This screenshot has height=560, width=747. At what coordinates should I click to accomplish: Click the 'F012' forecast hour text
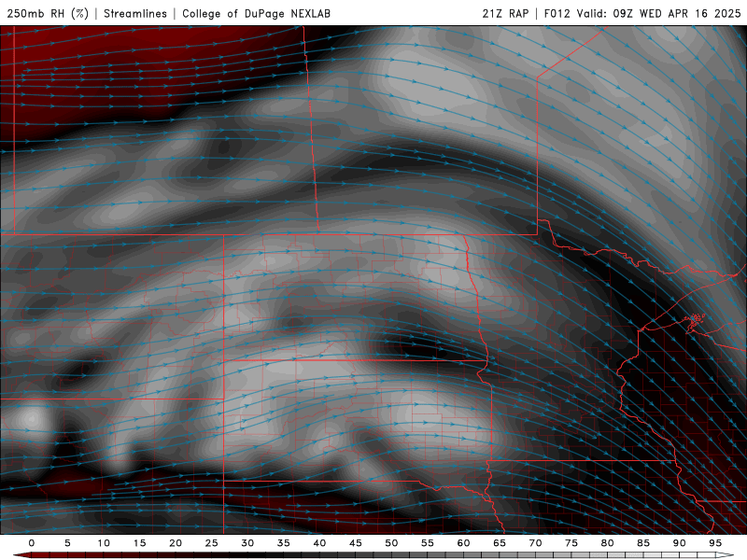557,13
